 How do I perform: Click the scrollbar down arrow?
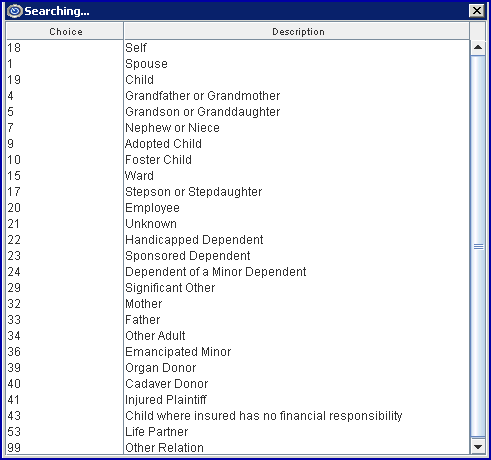tap(478, 446)
